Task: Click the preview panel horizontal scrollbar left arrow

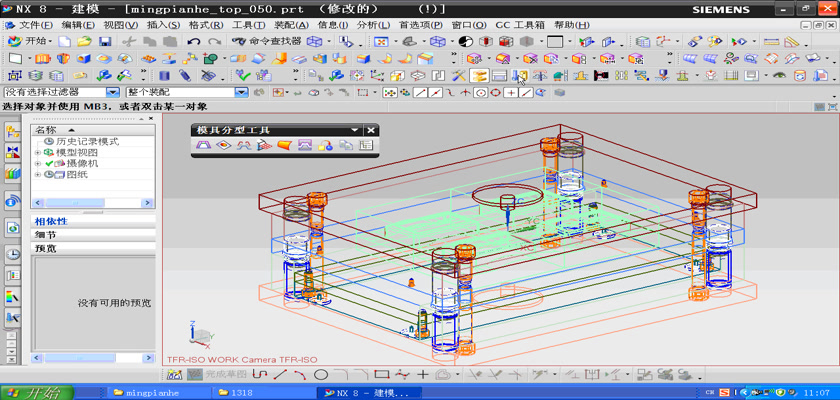Action: tap(38, 358)
